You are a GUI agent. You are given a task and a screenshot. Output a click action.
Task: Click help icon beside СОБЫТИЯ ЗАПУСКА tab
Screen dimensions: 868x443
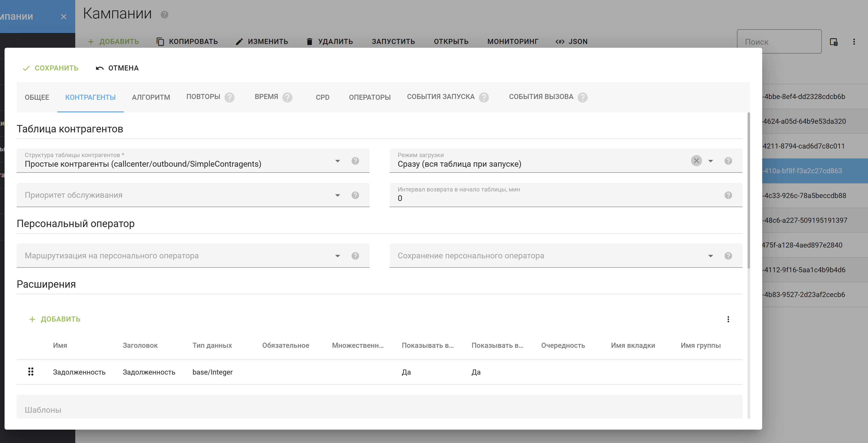pyautogui.click(x=484, y=97)
